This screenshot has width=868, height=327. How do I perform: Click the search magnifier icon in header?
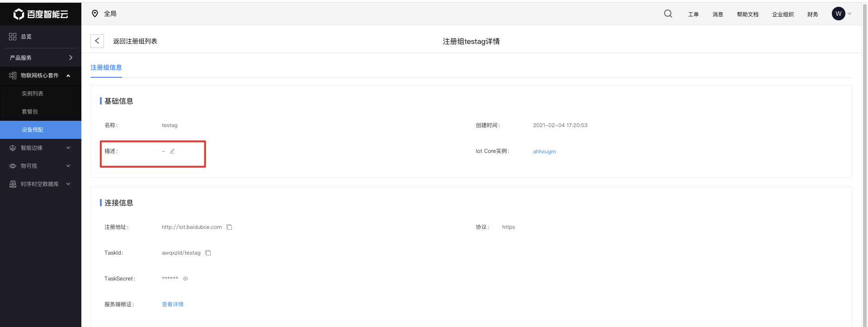[x=668, y=14]
